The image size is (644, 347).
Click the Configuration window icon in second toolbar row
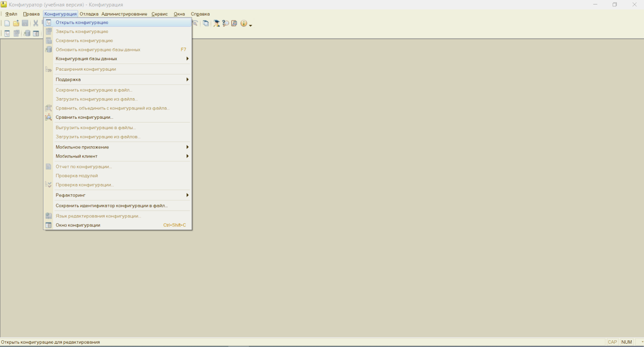[36, 33]
